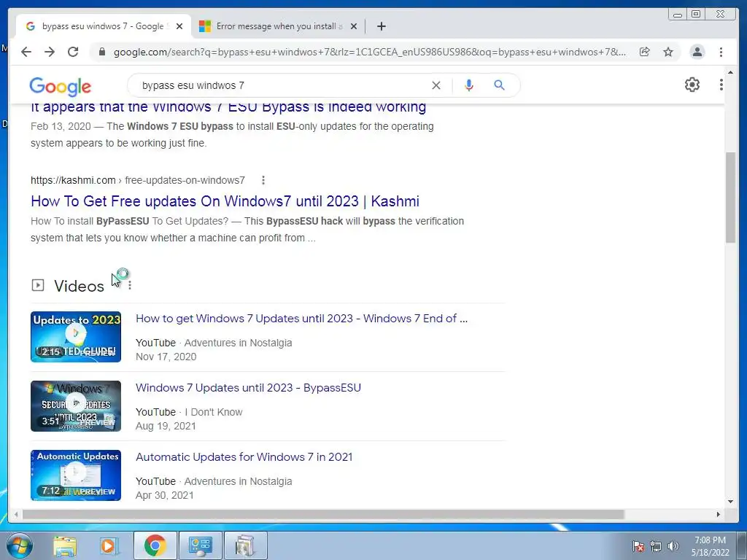Screen dimensions: 747x560
Task: Share this page from address bar
Action: click(645, 52)
